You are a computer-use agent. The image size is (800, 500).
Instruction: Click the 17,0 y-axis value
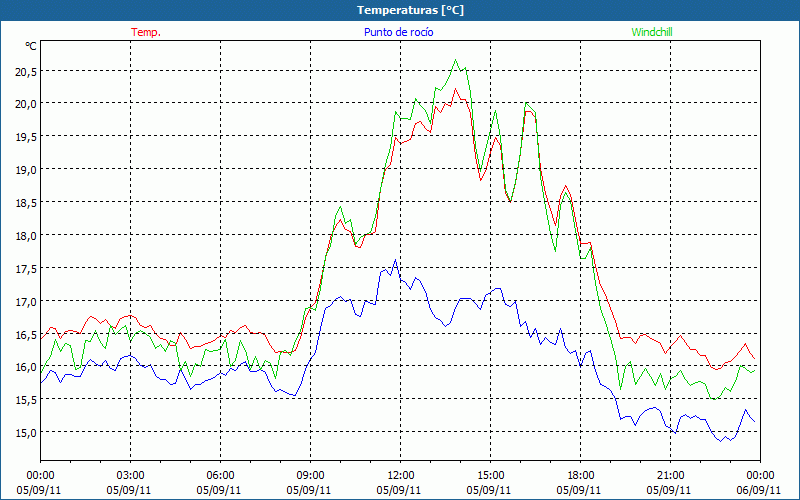tap(26, 302)
